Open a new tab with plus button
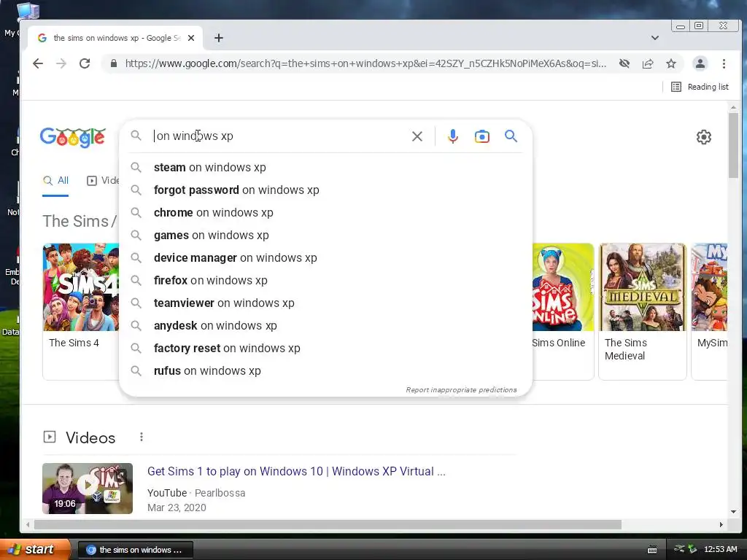Screen dimensions: 747x560 coord(219,38)
